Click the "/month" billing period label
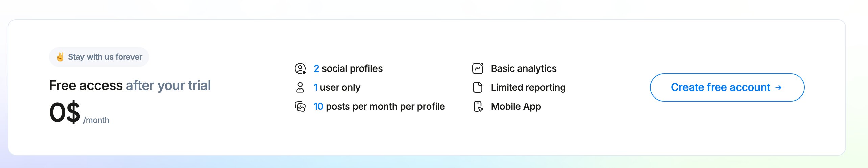This screenshot has height=168, width=868. click(96, 120)
